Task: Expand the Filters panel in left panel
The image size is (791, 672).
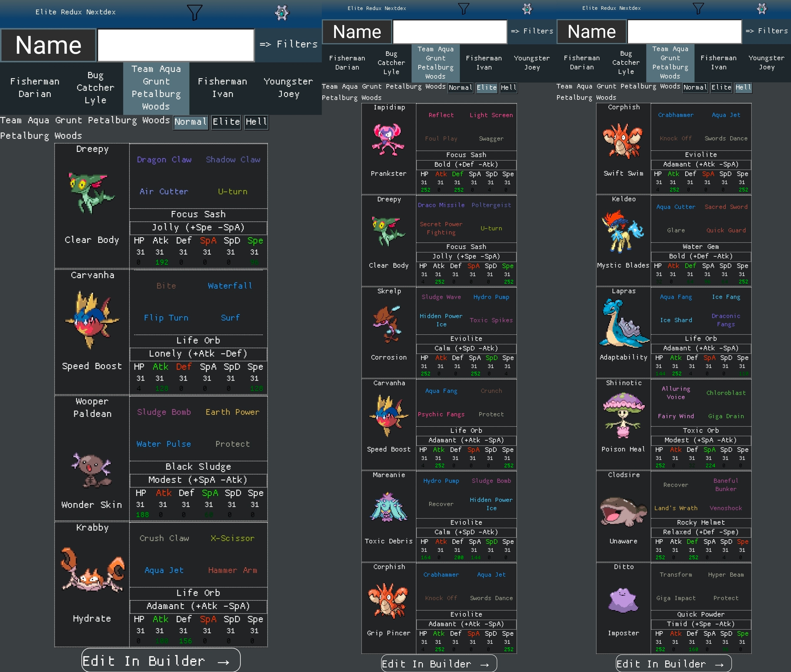Action: coord(288,44)
